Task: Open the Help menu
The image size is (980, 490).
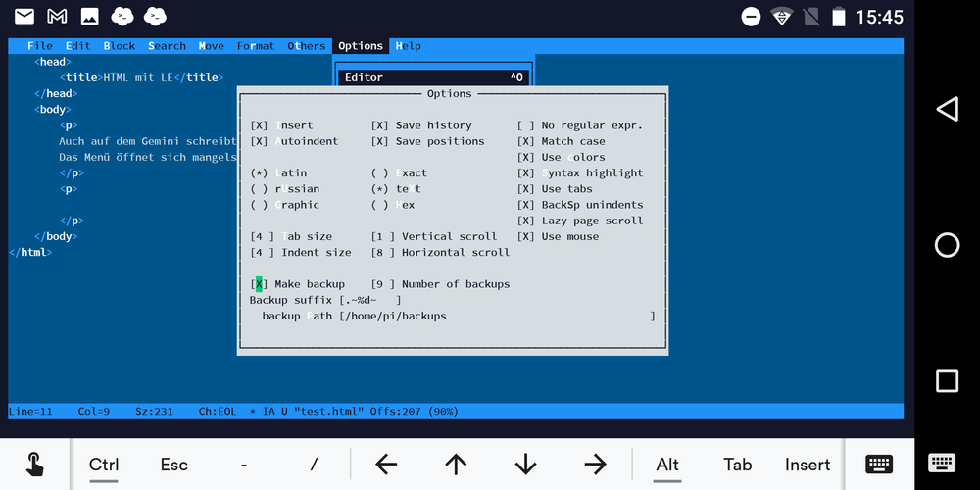Action: click(408, 46)
